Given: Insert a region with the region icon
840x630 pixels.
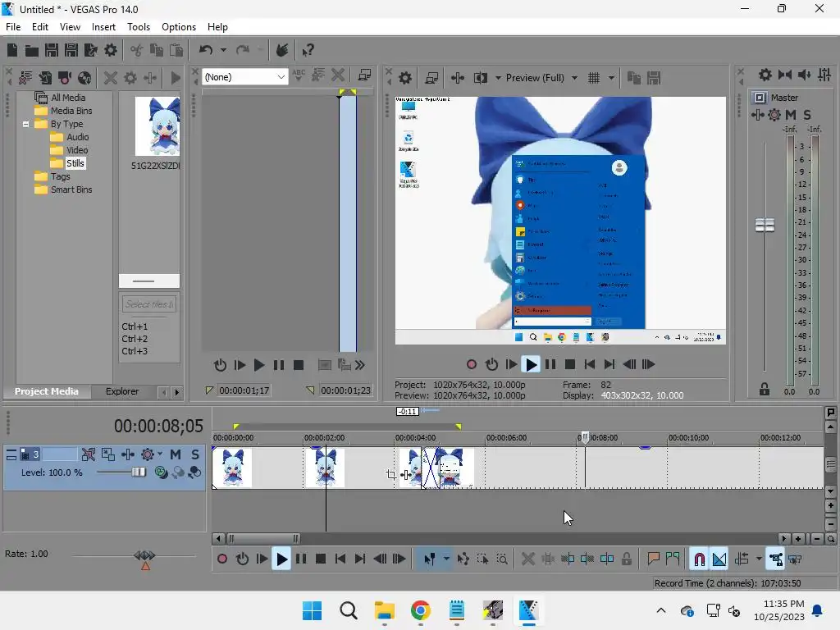Looking at the screenshot, I should coord(673,559).
